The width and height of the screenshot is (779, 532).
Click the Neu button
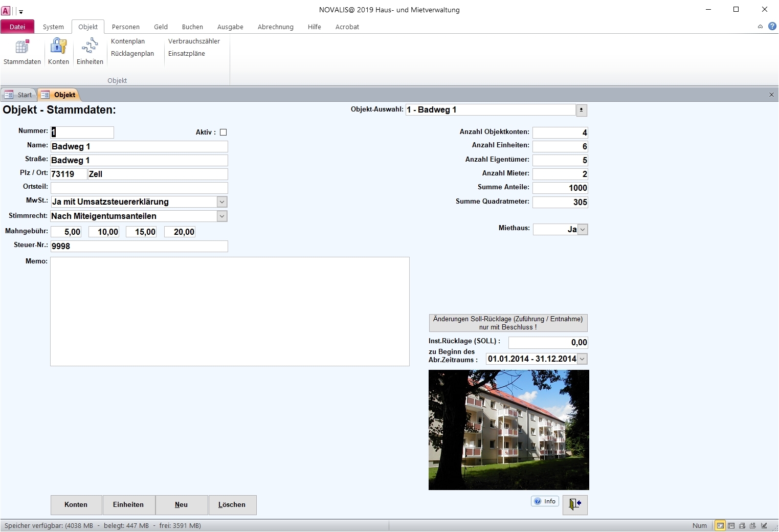coord(182,505)
